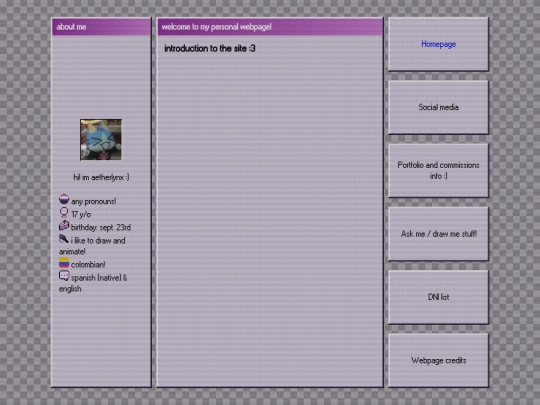Select 'introduction to the site :3' heading
540x405 pixels.
point(210,49)
